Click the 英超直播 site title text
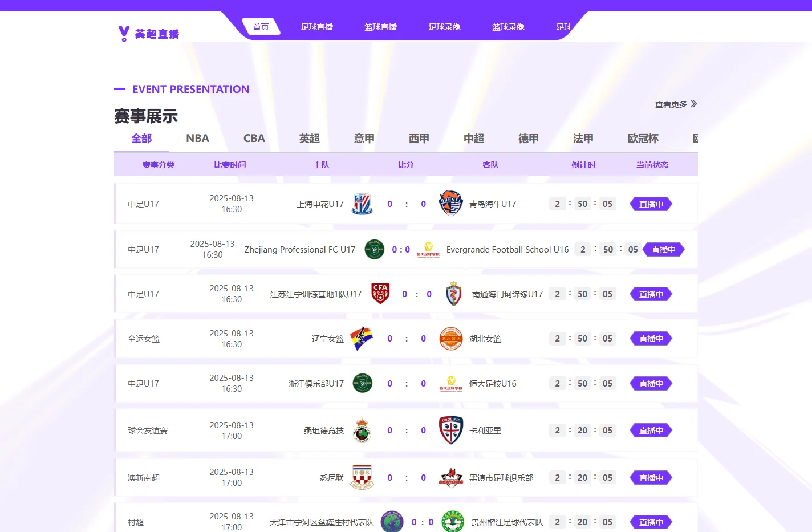812x532 pixels. click(157, 34)
